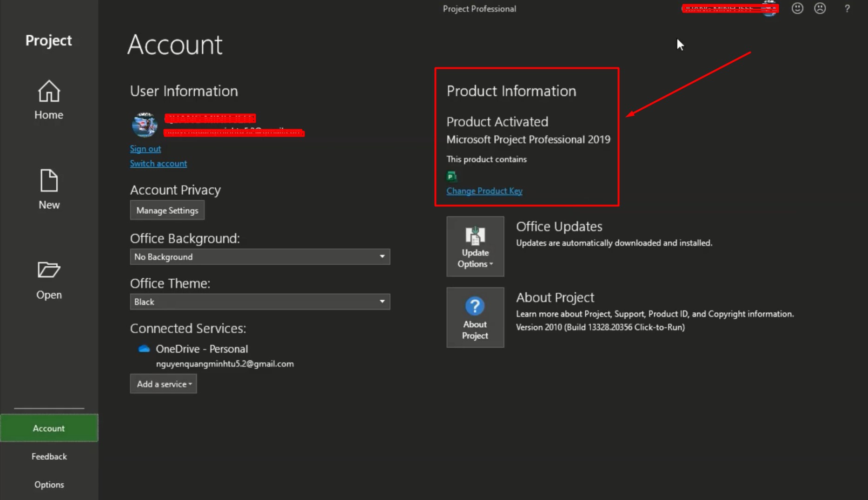The image size is (868, 500).
Task: Click the Sign out link
Action: (146, 149)
